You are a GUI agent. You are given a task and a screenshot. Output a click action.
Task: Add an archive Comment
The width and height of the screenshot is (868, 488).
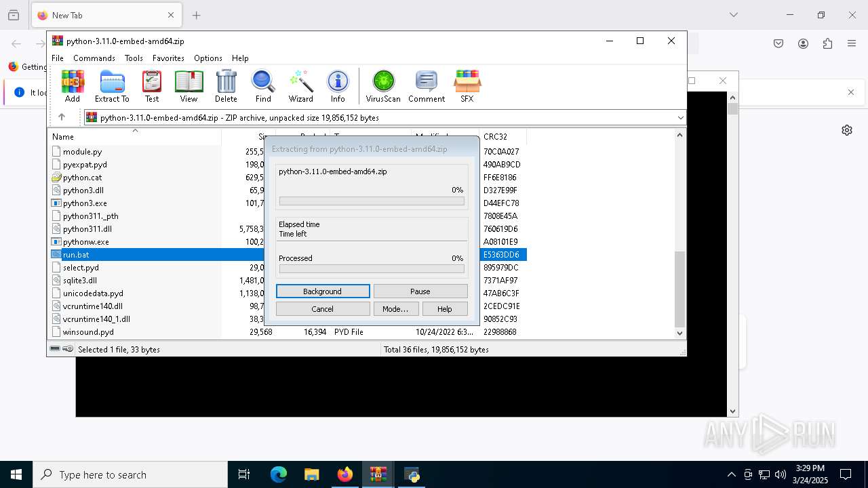pos(427,86)
